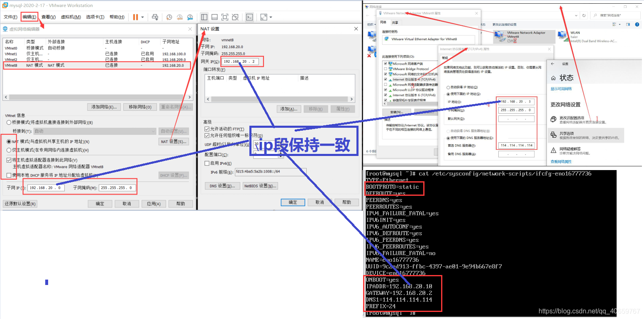This screenshot has width=644, height=319.
Task: Select the VMnet8 NAT 模式 row
Action: click(97, 66)
